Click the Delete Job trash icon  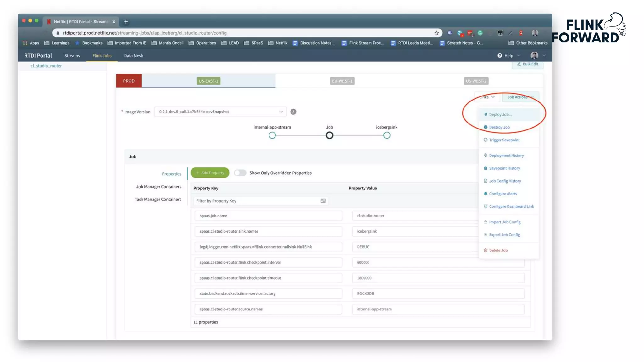[486, 250]
